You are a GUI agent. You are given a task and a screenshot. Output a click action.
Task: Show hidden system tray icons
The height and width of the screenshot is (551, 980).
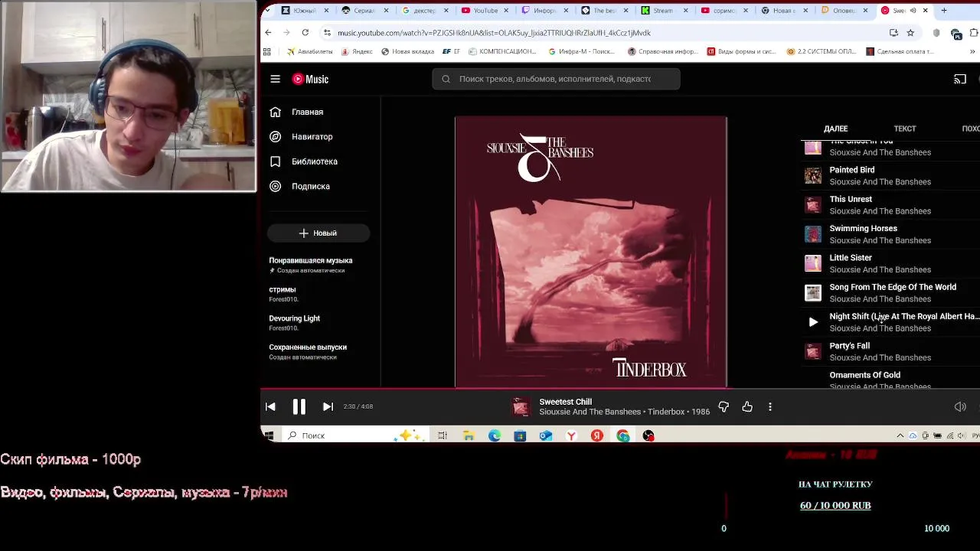coord(900,435)
